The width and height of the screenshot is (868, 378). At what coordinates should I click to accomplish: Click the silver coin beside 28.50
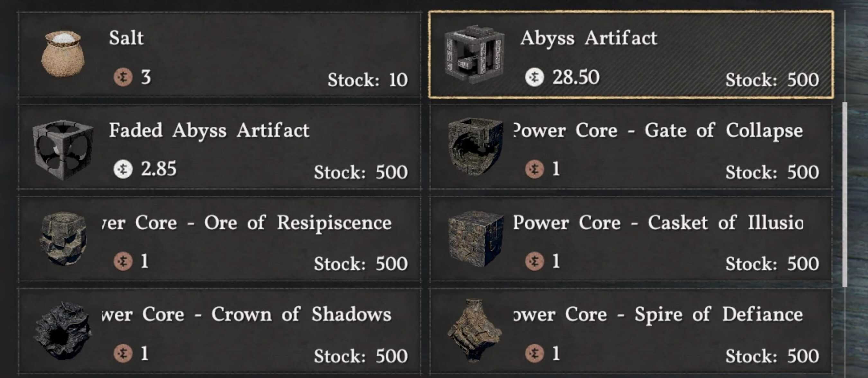click(534, 77)
